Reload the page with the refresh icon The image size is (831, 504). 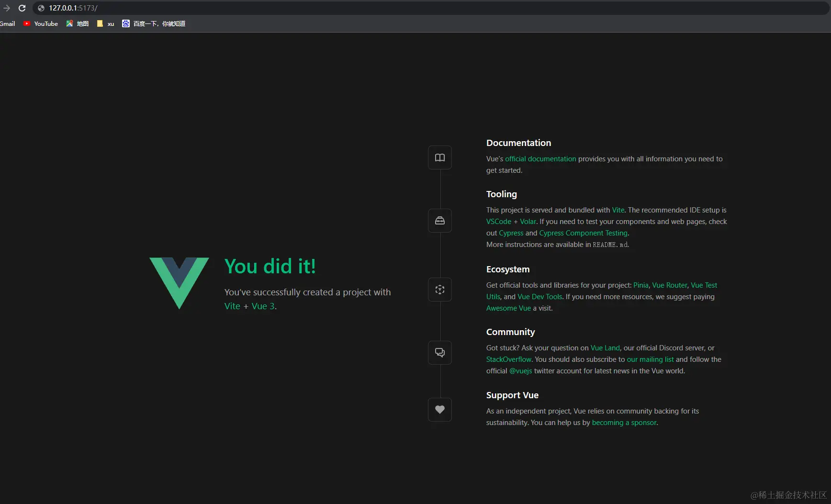coord(22,8)
